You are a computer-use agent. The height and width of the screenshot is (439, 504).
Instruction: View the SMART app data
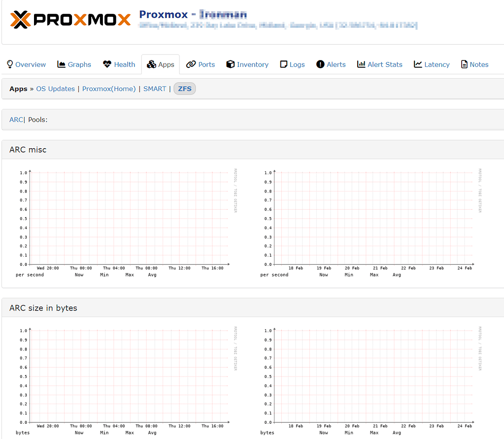pos(154,89)
